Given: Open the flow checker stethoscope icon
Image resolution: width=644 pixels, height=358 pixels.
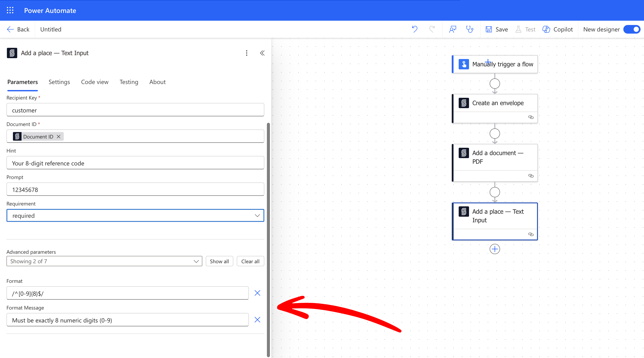Looking at the screenshot, I should pyautogui.click(x=469, y=29).
